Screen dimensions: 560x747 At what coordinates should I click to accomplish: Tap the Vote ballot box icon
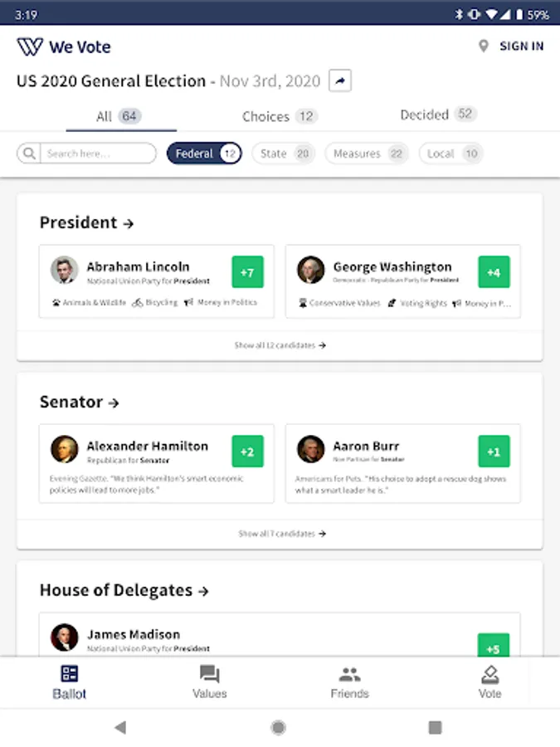point(489,674)
